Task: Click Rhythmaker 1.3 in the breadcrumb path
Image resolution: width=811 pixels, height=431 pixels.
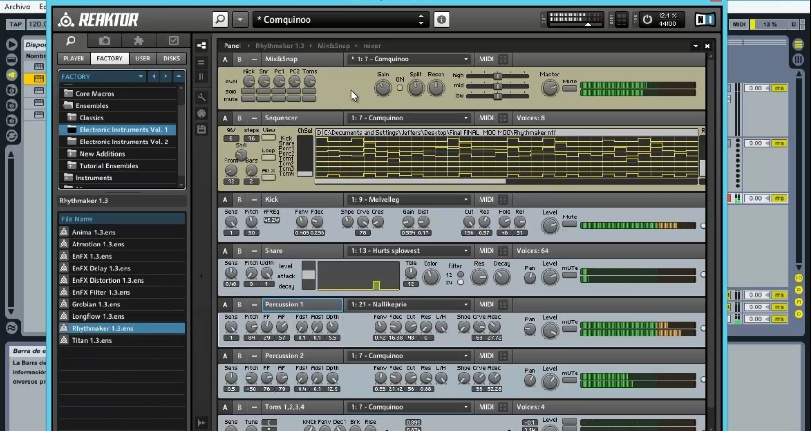Action: tap(280, 46)
